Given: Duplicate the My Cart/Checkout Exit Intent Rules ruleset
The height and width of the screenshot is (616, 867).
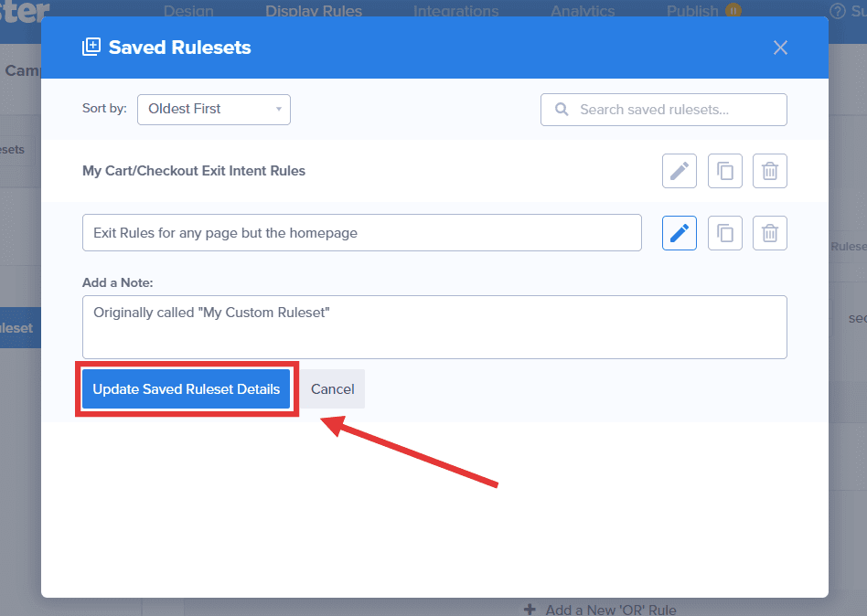Looking at the screenshot, I should (x=725, y=171).
